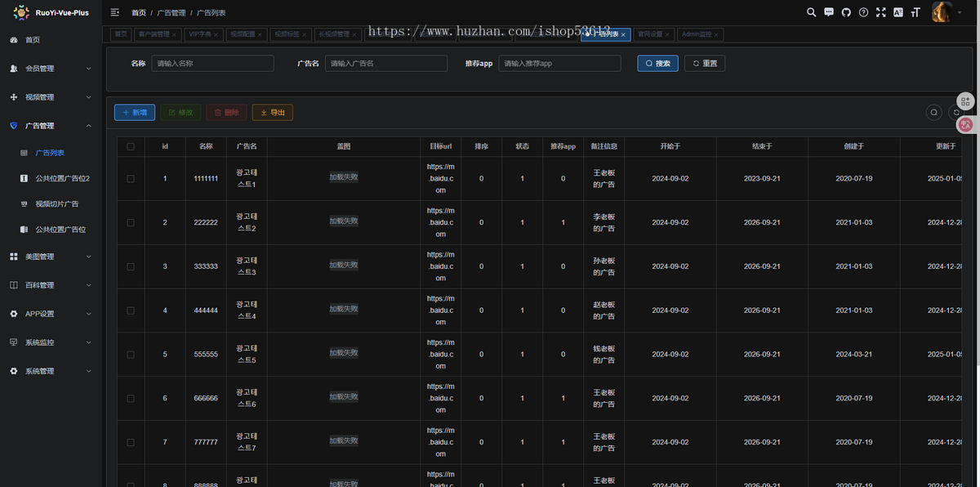Switch to the 客户端管理 tab
Screen dimensions: 980x487
tap(157, 34)
